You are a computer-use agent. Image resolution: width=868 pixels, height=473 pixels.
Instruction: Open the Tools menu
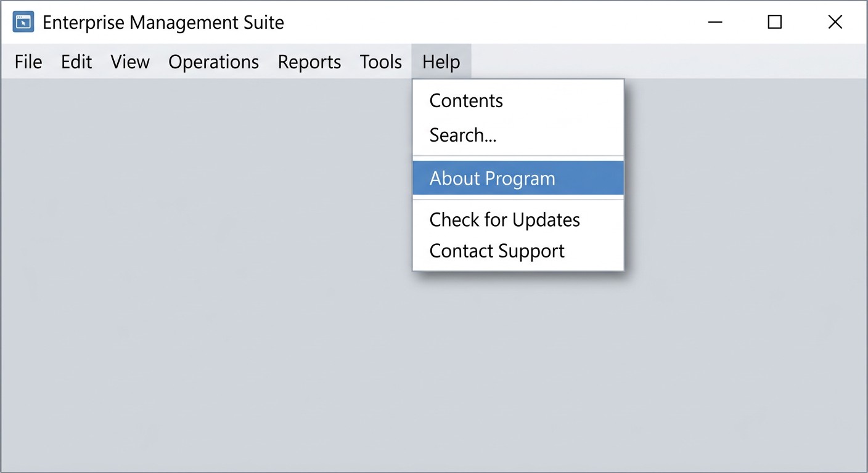[x=381, y=62]
